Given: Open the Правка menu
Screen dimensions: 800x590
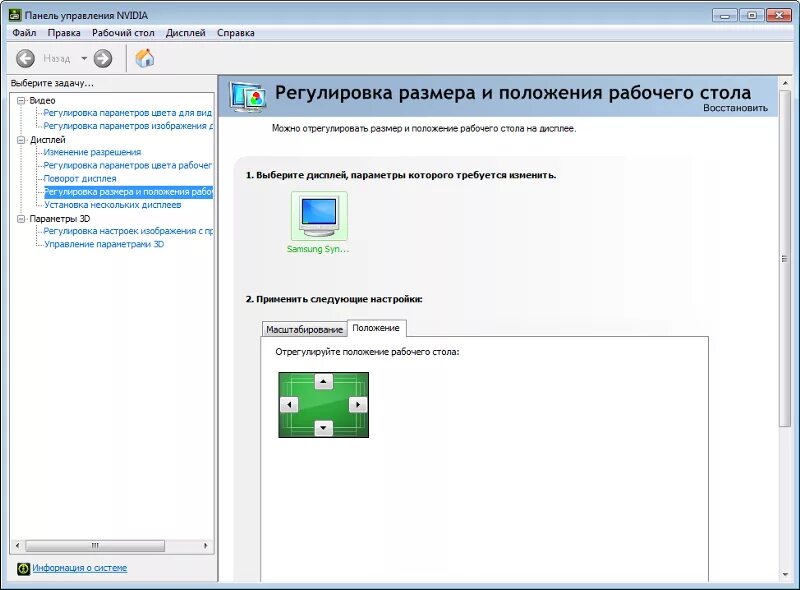Looking at the screenshot, I should [64, 33].
